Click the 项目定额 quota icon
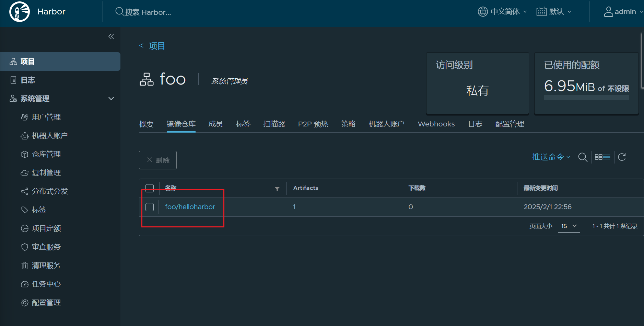 click(25, 228)
